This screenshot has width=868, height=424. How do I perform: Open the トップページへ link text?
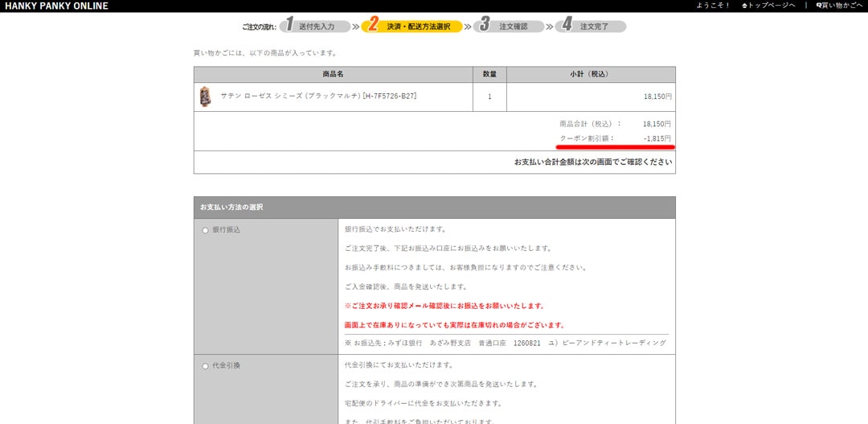click(x=773, y=6)
